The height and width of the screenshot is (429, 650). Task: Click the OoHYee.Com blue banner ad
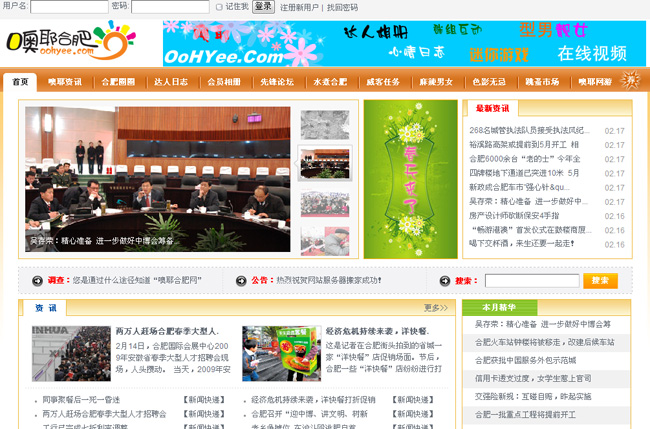pyautogui.click(x=404, y=44)
